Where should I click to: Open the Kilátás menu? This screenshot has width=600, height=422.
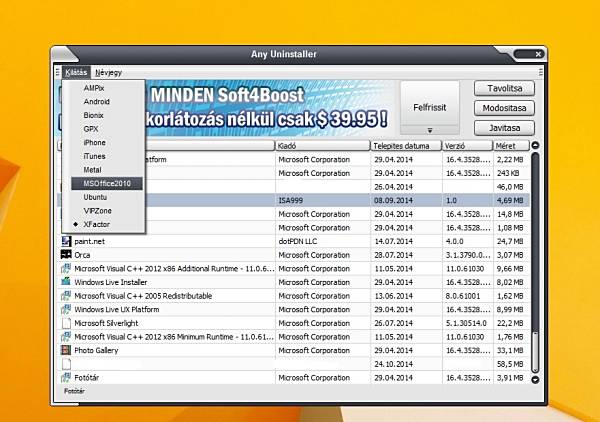coord(76,72)
